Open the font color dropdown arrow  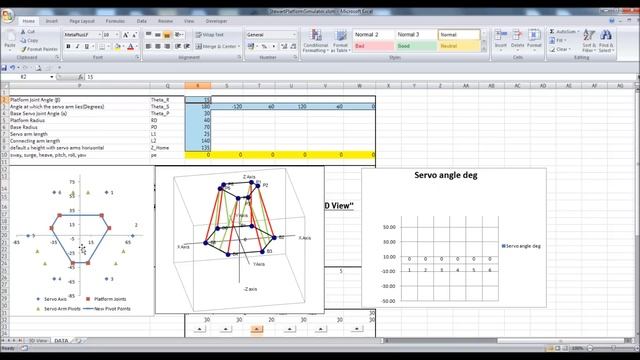pyautogui.click(x=136, y=47)
